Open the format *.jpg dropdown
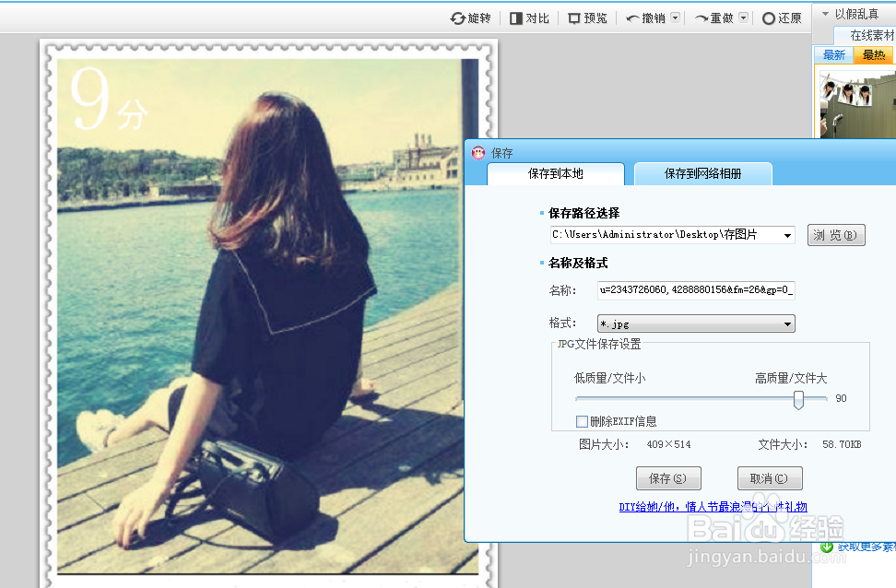 click(696, 323)
